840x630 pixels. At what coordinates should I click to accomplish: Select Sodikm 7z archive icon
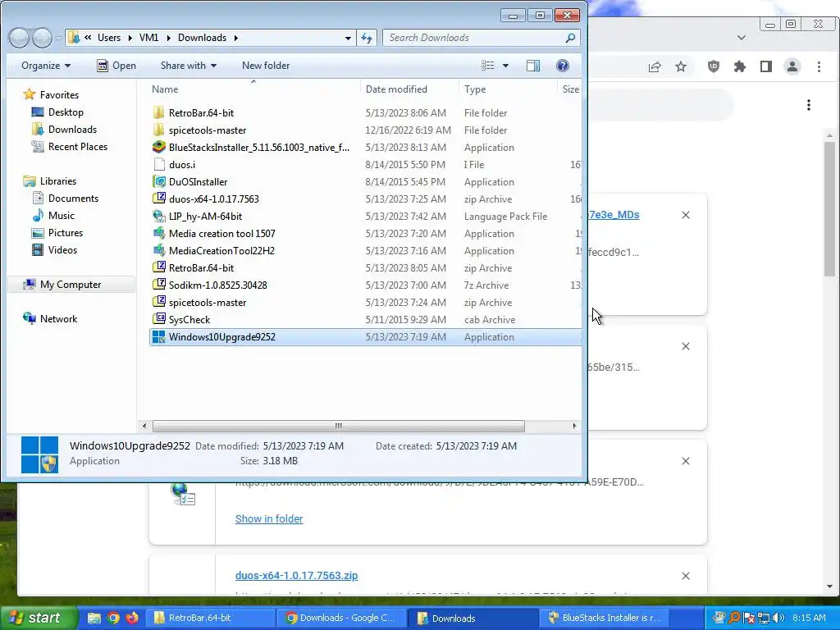pyautogui.click(x=159, y=285)
